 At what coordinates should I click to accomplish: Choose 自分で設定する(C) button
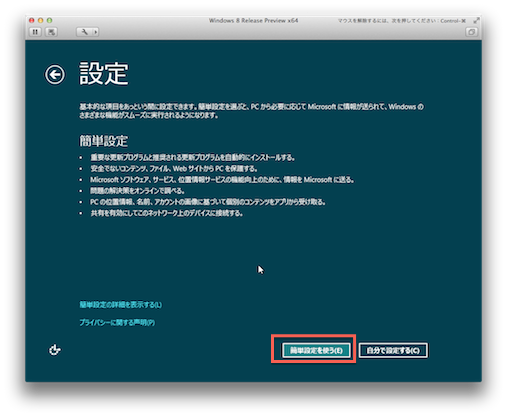point(393,350)
